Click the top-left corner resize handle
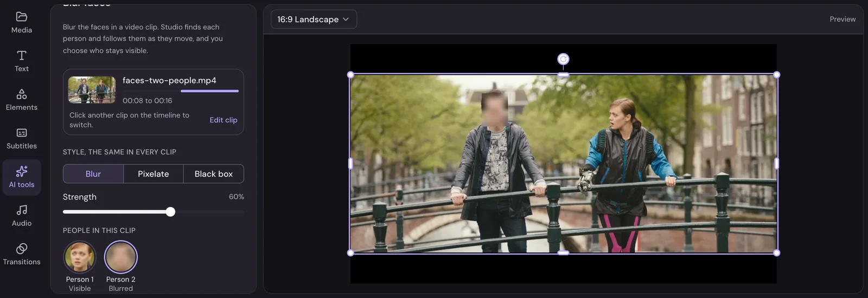868x298 pixels. [x=350, y=75]
